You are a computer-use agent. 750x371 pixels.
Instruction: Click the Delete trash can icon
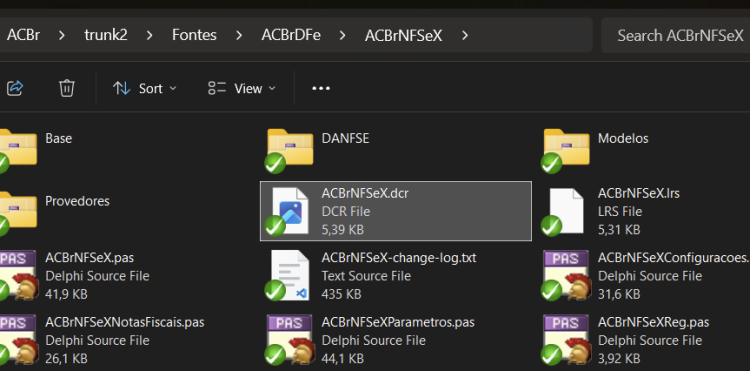point(66,88)
